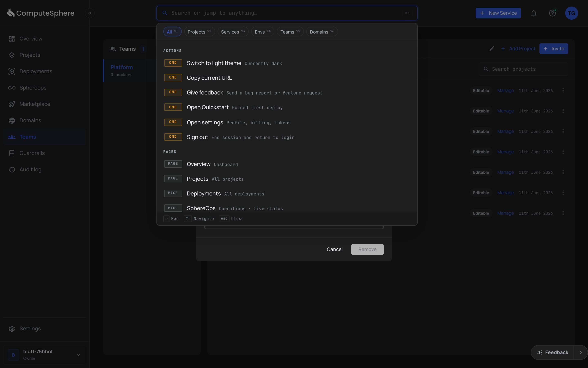Click the Overview dashboard icon
The height and width of the screenshot is (368, 588).
coord(12,39)
